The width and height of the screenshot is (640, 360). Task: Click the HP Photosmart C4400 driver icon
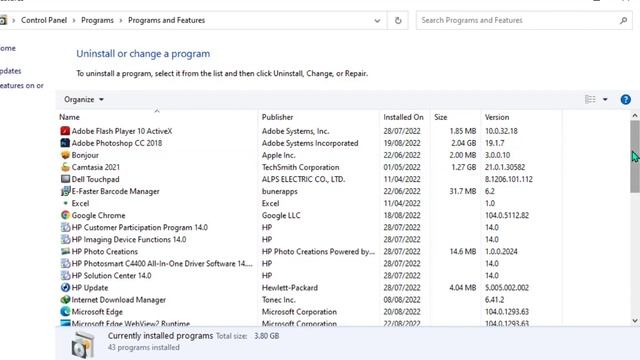click(65, 263)
